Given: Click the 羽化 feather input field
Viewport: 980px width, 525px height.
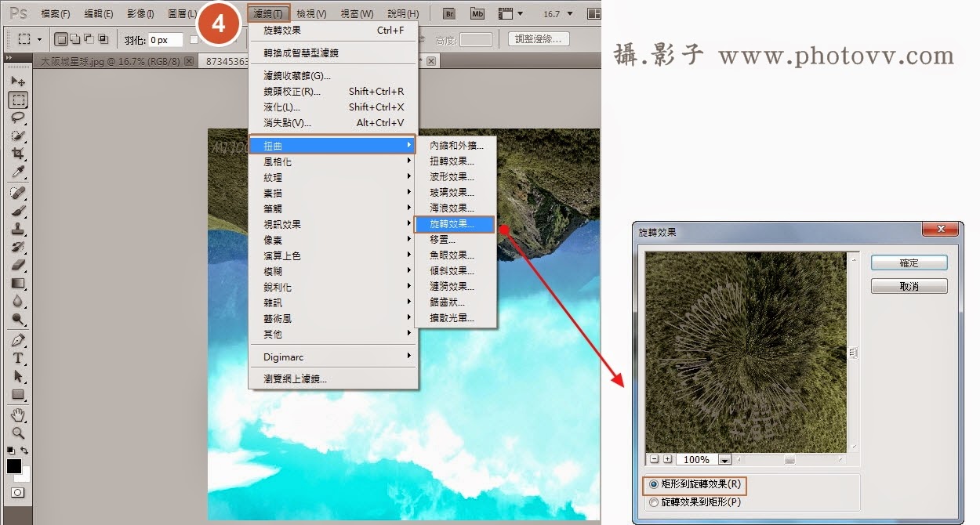Looking at the screenshot, I should click(165, 39).
